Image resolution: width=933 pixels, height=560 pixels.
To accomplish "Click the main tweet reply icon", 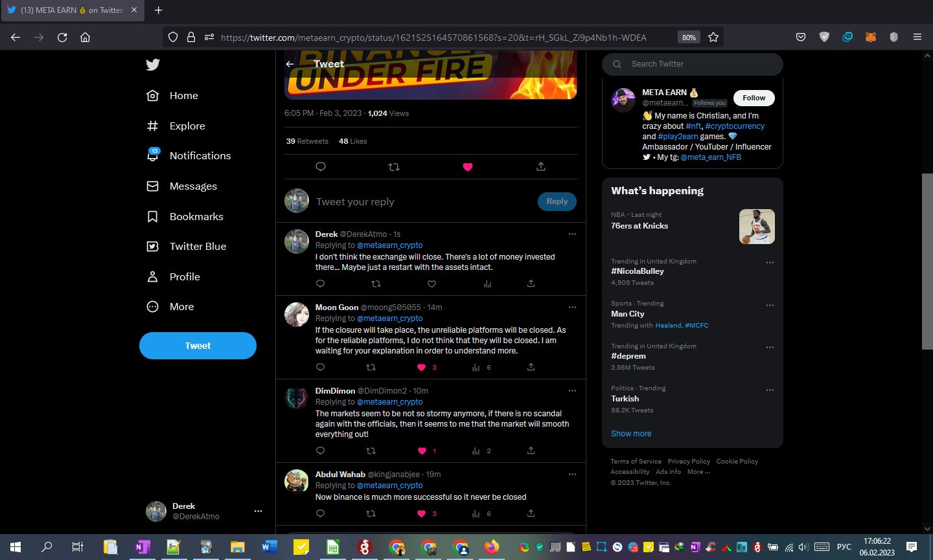I will coord(320,167).
